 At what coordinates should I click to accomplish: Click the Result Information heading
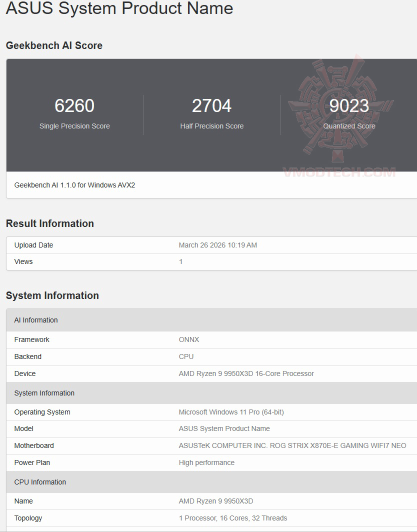point(50,223)
